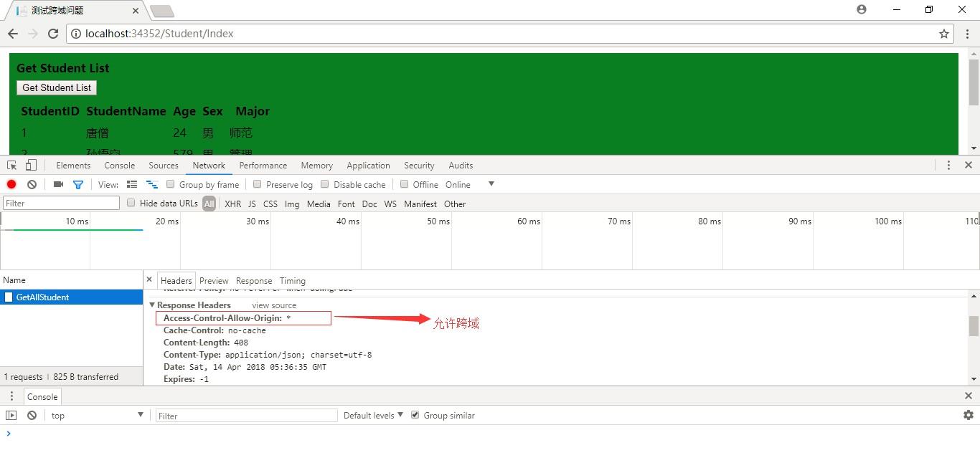Click page vertical scrollbar down arrow
Screen dimensions: 980x473
974,148
